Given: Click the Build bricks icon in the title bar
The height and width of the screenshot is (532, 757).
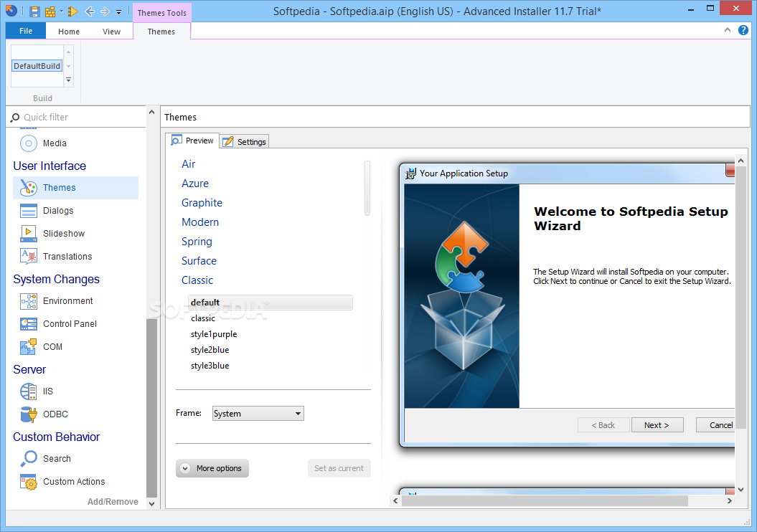Looking at the screenshot, I should point(50,11).
